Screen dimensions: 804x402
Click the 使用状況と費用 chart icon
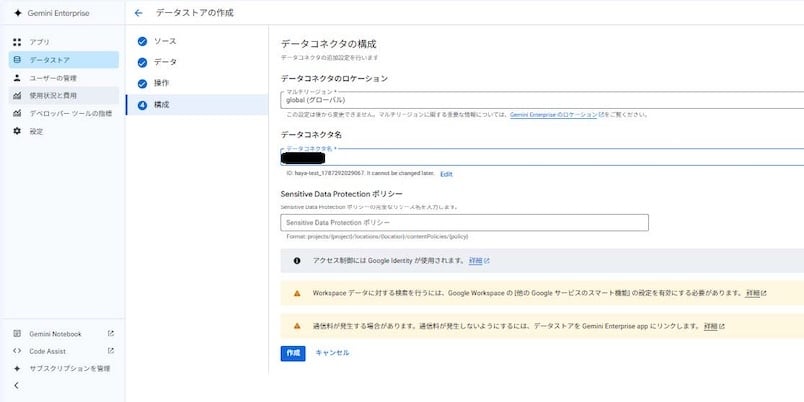[x=17, y=95]
